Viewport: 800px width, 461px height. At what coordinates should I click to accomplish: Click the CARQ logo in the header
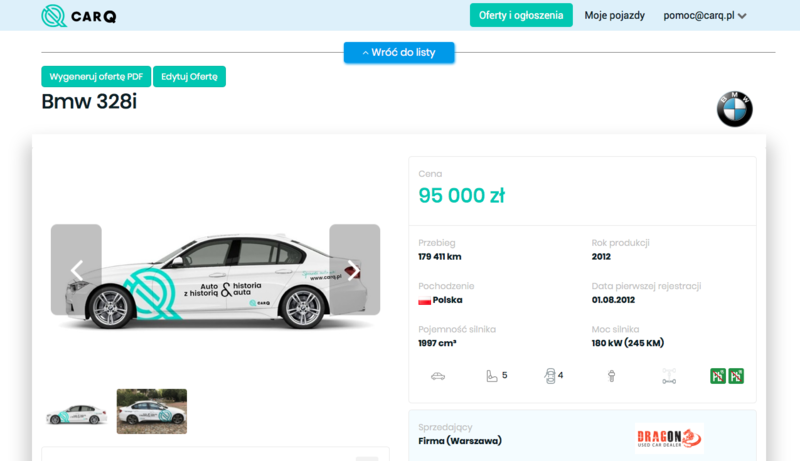[x=78, y=16]
